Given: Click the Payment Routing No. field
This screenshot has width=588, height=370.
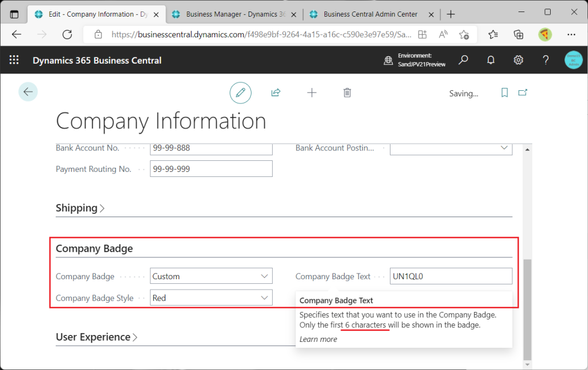Looking at the screenshot, I should click(211, 169).
